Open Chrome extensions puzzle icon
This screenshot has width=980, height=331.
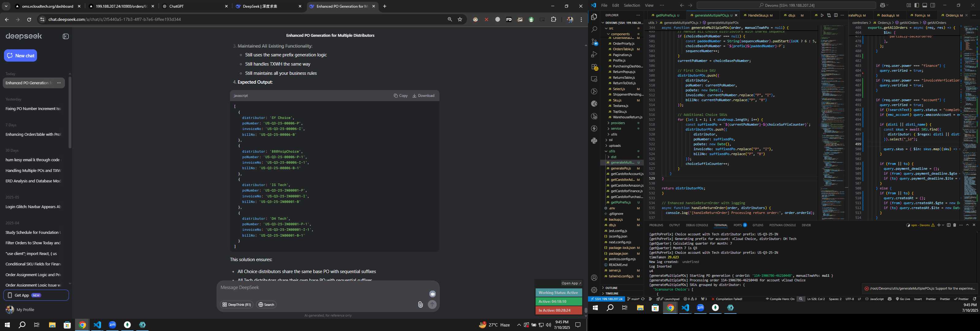tap(553, 19)
